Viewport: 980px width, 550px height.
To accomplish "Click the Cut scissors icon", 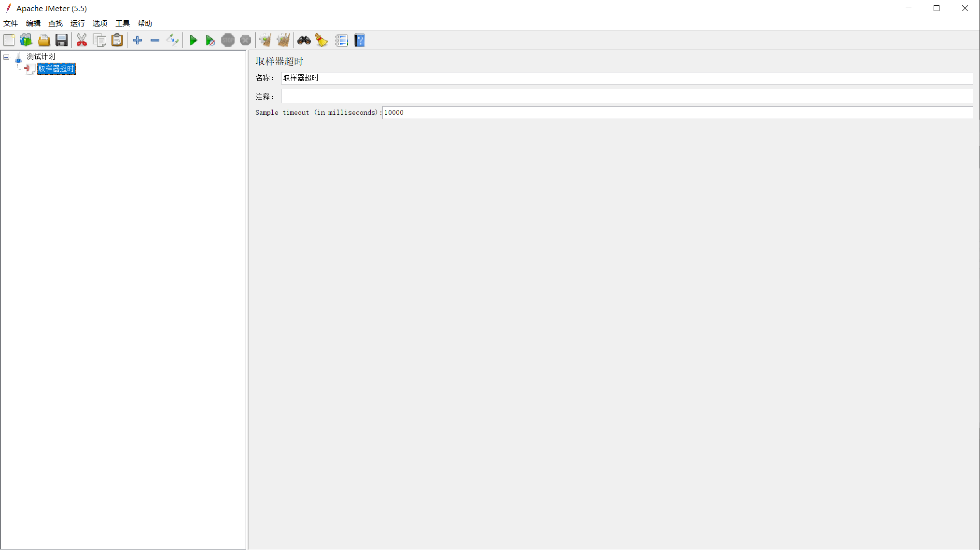I will [x=82, y=41].
